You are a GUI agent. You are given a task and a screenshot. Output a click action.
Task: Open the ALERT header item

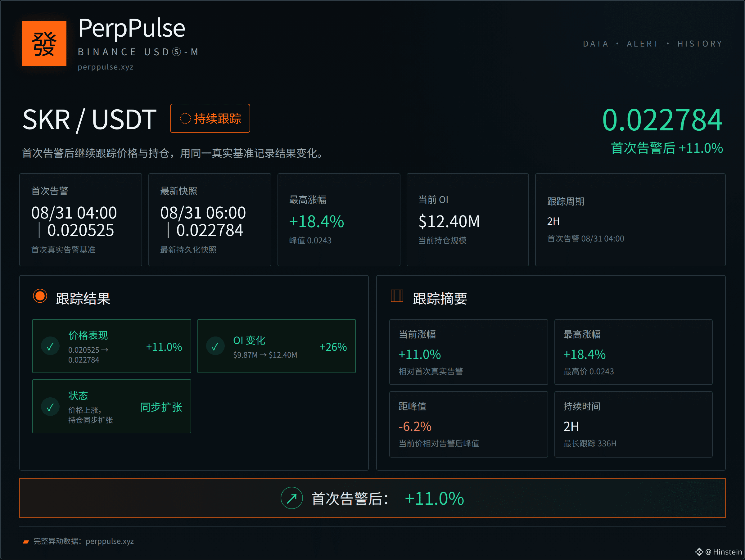point(643,44)
